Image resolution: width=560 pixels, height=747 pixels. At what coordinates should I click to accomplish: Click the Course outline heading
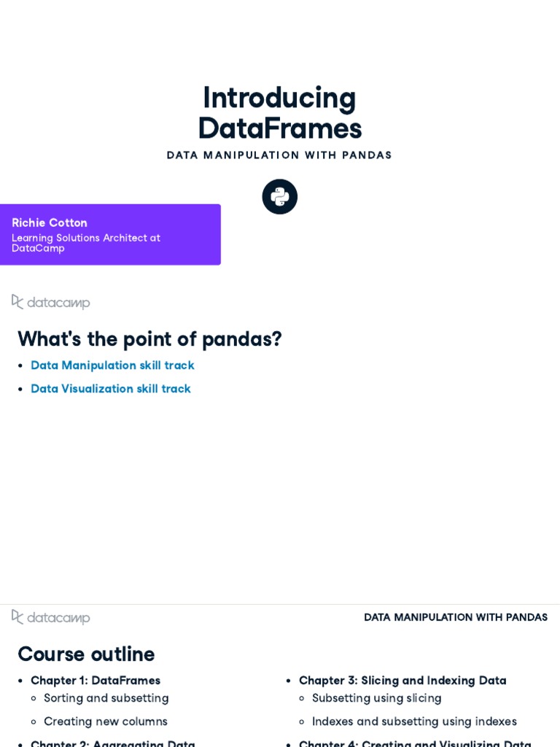(86, 654)
